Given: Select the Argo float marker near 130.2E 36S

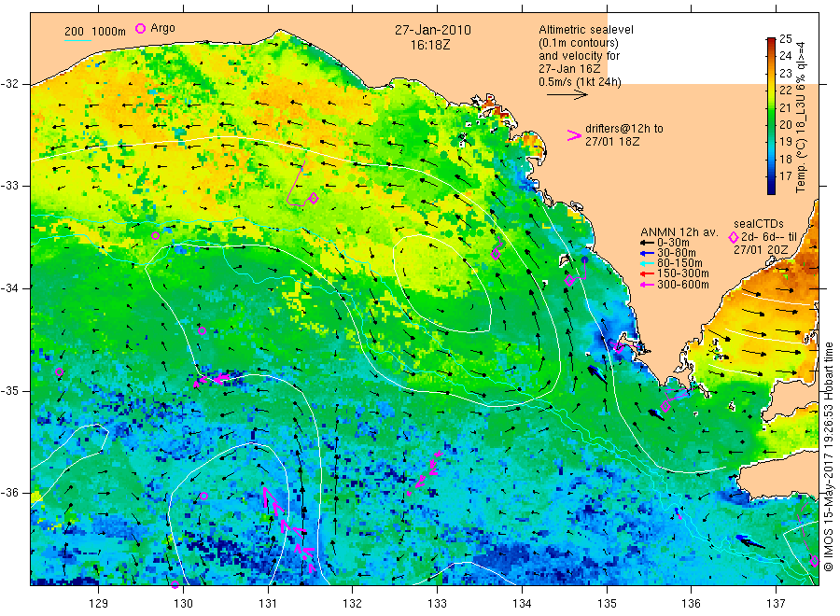Looking at the screenshot, I should [x=203, y=496].
